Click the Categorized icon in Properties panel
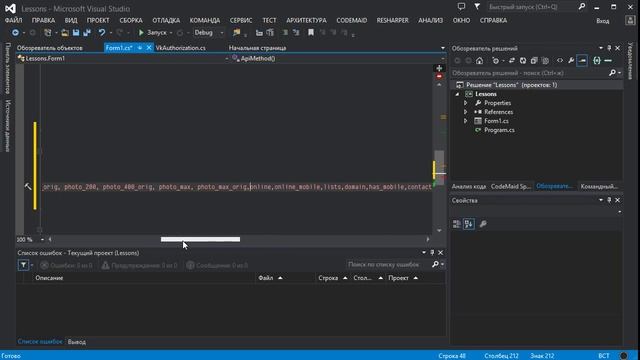Viewport: 640px width, 360px height. (457, 224)
